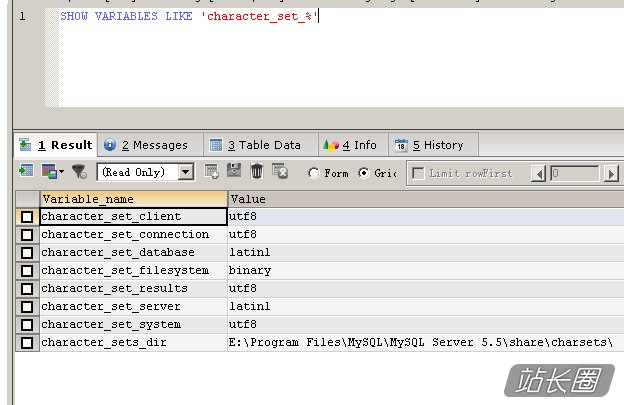Image resolution: width=624 pixels, height=405 pixels.
Task: Click the copy result grid icon
Action: coord(49,171)
